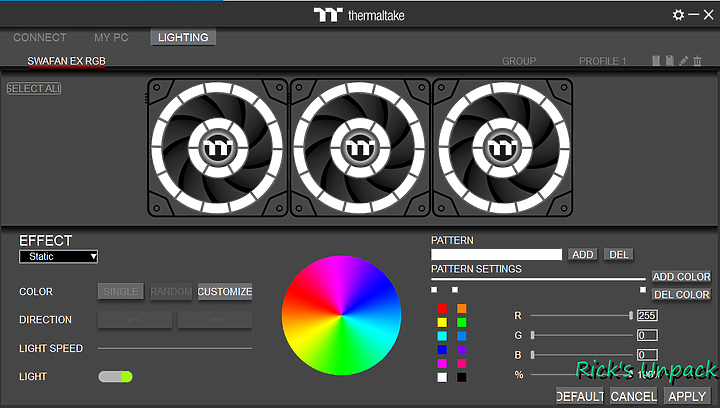Click the copy profile icon beside PROFILE 1
Screen dimensions: 720x408
coord(656,61)
